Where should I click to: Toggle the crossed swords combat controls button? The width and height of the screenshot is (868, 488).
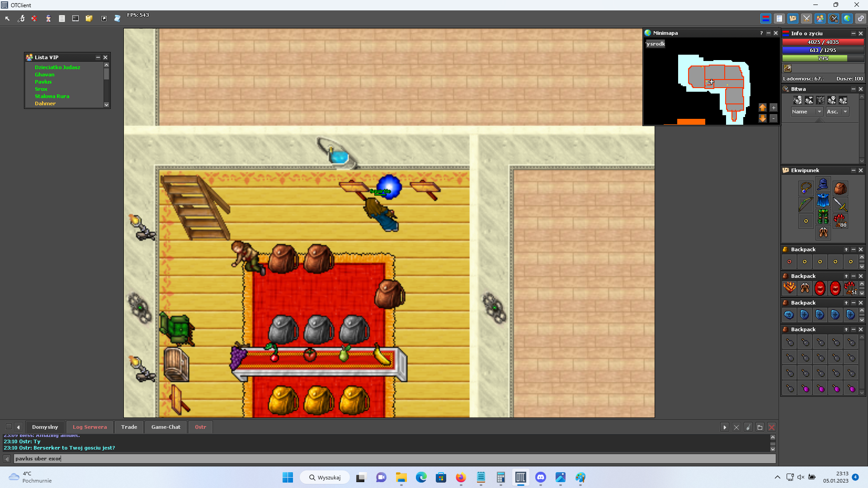coord(807,19)
